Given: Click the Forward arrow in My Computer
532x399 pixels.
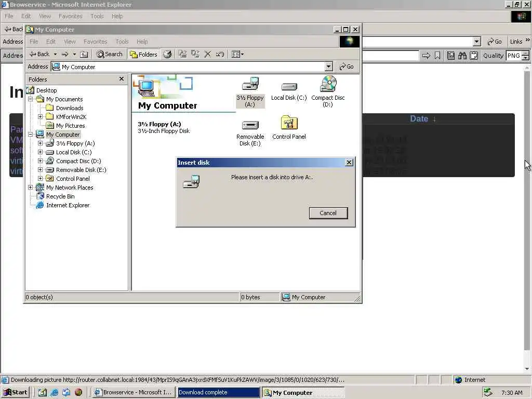Looking at the screenshot, I should (x=65, y=54).
